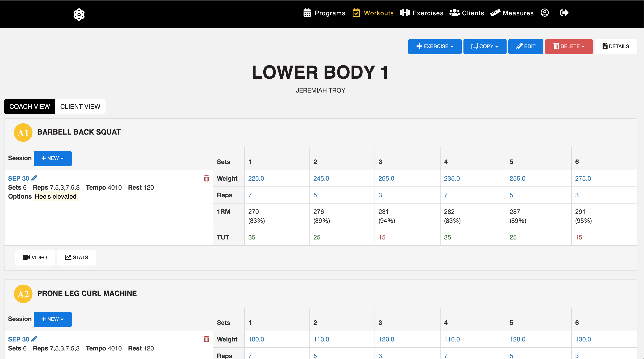
Task: Click leg curl weight 100.0
Action: [256, 339]
